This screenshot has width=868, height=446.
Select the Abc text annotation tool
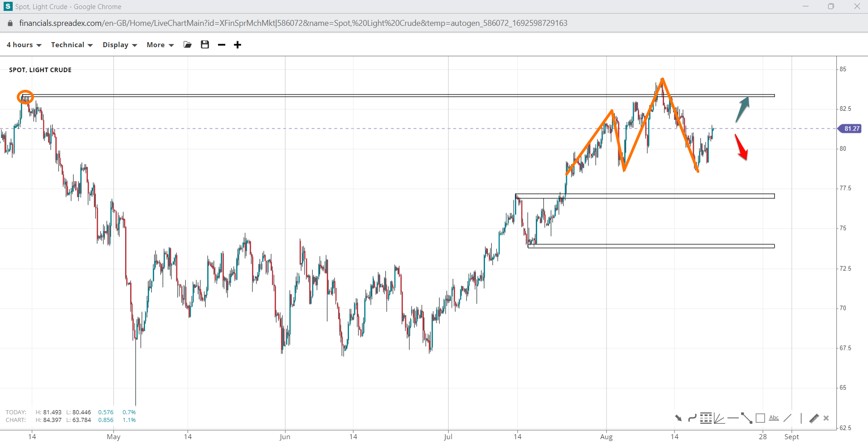click(774, 418)
